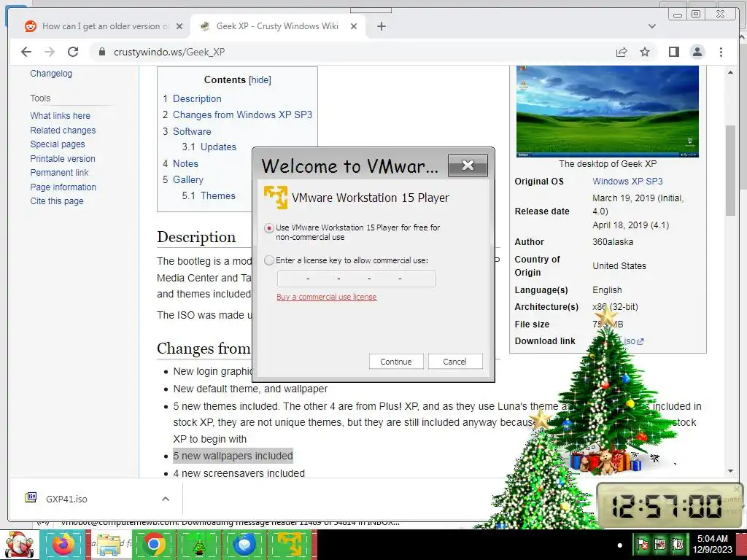This screenshot has width=747, height=560.
Task: Click Cancel in VMware welcome dialog
Action: point(454,362)
